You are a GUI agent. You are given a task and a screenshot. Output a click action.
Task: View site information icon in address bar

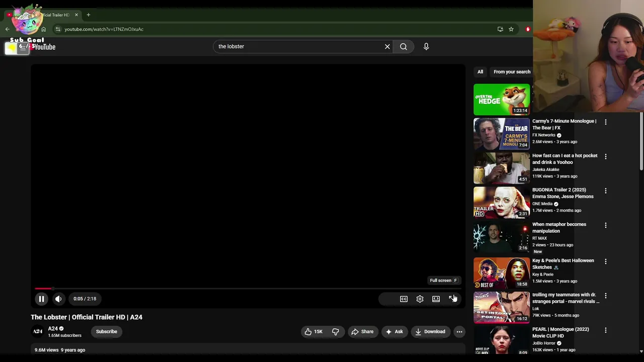[x=58, y=29]
